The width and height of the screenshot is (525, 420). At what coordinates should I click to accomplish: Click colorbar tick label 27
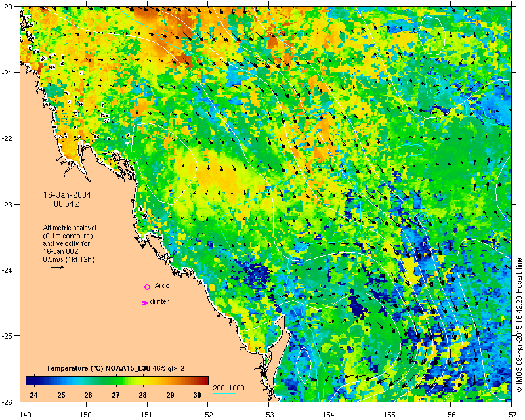115,395
